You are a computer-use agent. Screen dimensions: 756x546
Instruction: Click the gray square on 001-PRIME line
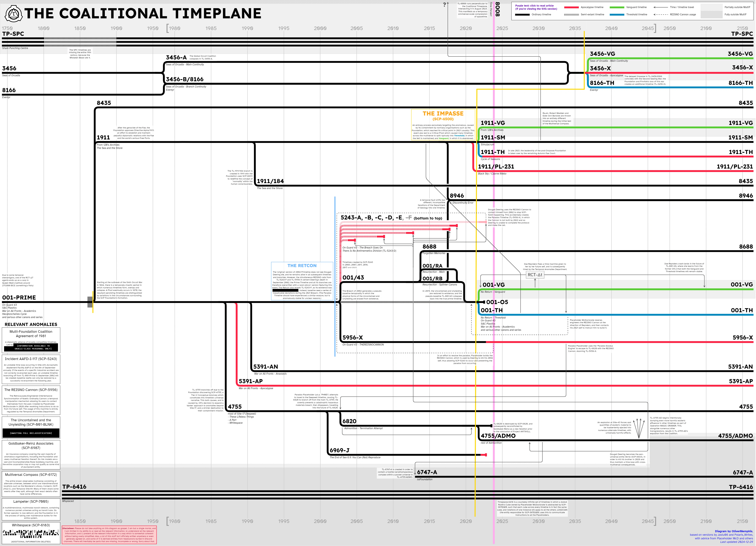tap(90, 302)
